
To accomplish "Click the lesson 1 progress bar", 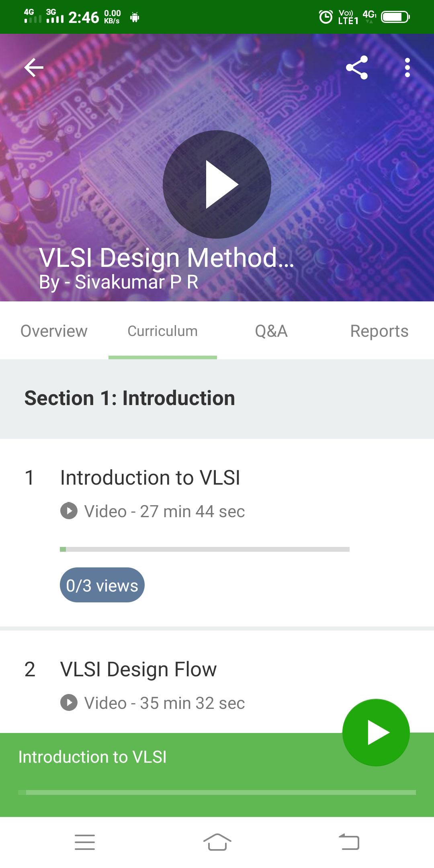I will coord(205,549).
